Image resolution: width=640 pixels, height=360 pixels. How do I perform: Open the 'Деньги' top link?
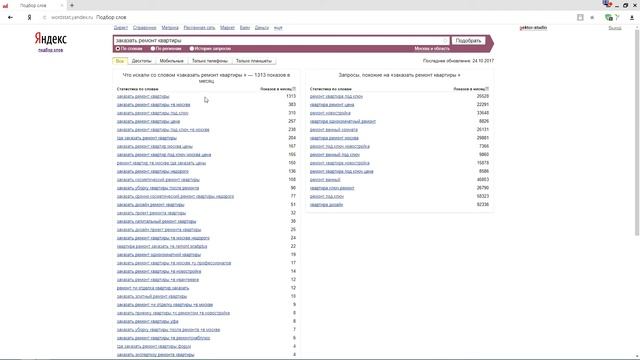[x=262, y=28]
